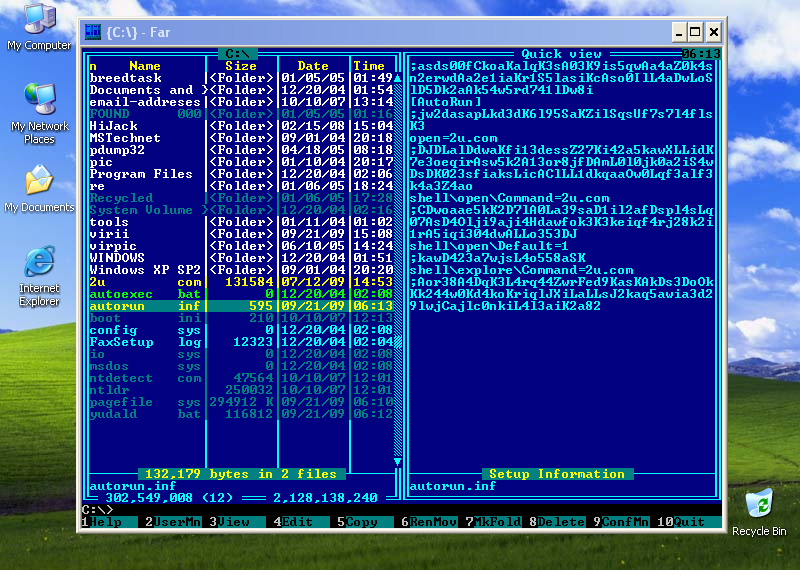This screenshot has width=800, height=570.
Task: Select the config sys file
Action: (x=241, y=330)
